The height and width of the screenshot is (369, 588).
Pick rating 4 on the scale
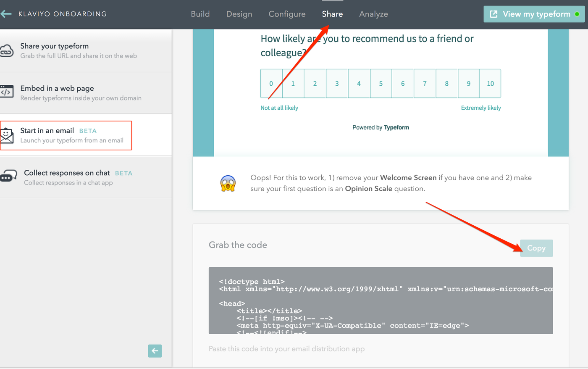(x=359, y=84)
